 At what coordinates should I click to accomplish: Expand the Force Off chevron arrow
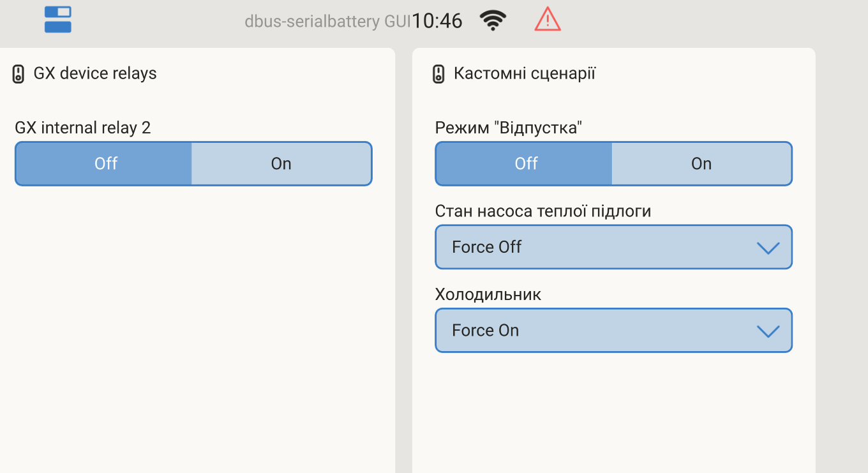click(767, 248)
